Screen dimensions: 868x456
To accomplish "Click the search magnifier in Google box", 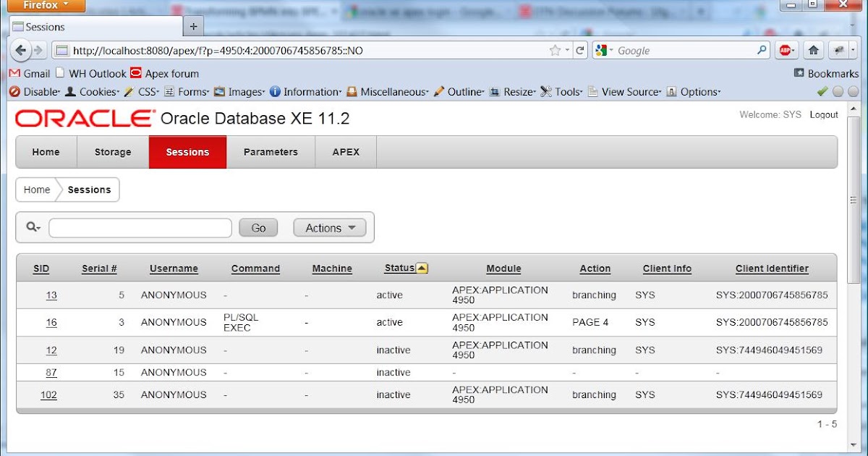I will coord(762,51).
